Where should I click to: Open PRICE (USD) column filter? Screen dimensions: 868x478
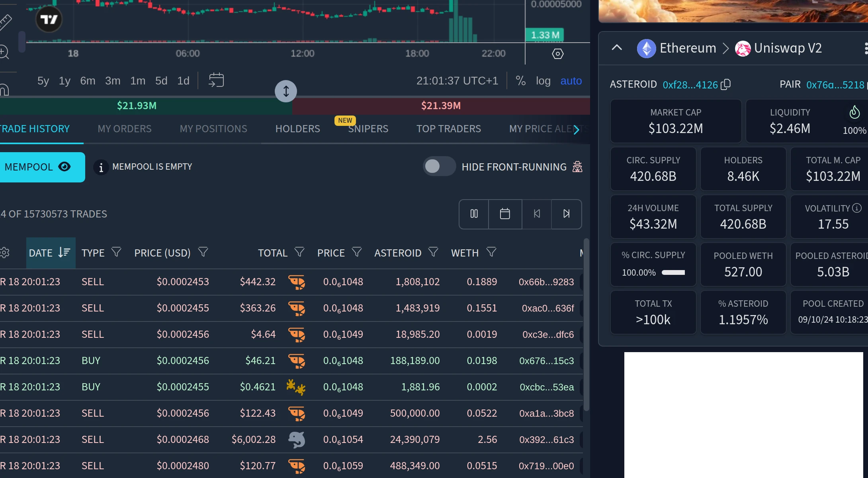pyautogui.click(x=203, y=252)
